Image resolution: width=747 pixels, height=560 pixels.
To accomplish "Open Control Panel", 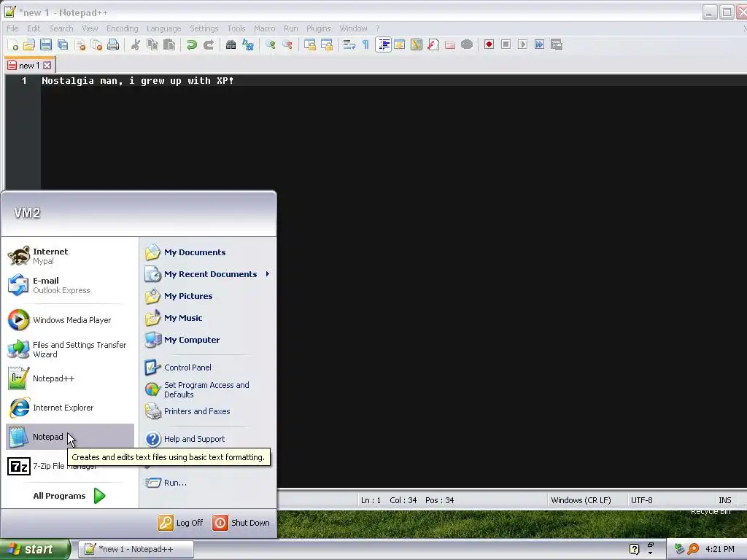I will tap(208, 367).
